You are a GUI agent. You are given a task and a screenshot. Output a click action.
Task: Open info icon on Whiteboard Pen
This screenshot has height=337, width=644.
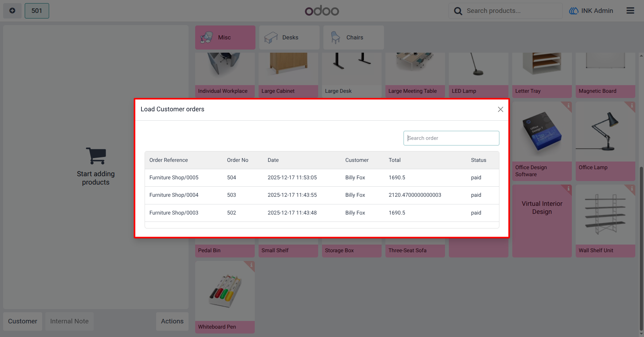pos(251,265)
